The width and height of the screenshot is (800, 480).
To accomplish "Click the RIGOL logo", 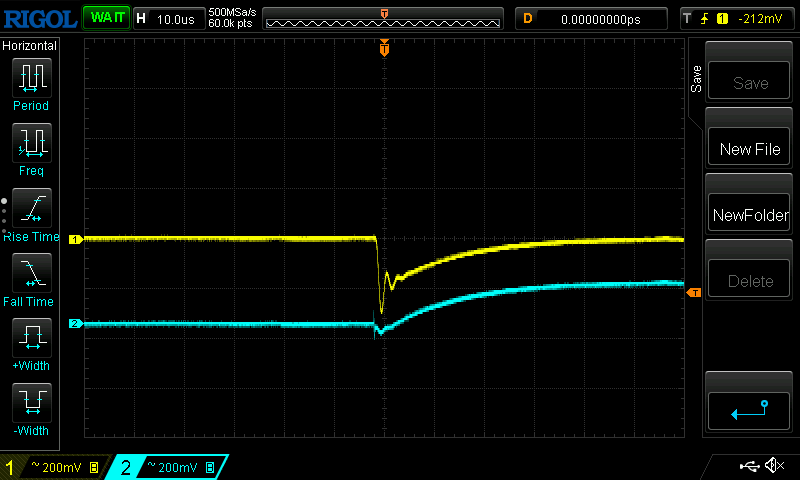I will point(40,19).
